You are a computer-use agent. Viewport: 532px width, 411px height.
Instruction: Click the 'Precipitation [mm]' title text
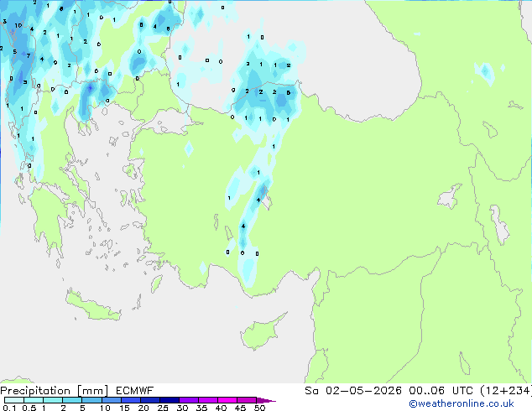(55, 391)
